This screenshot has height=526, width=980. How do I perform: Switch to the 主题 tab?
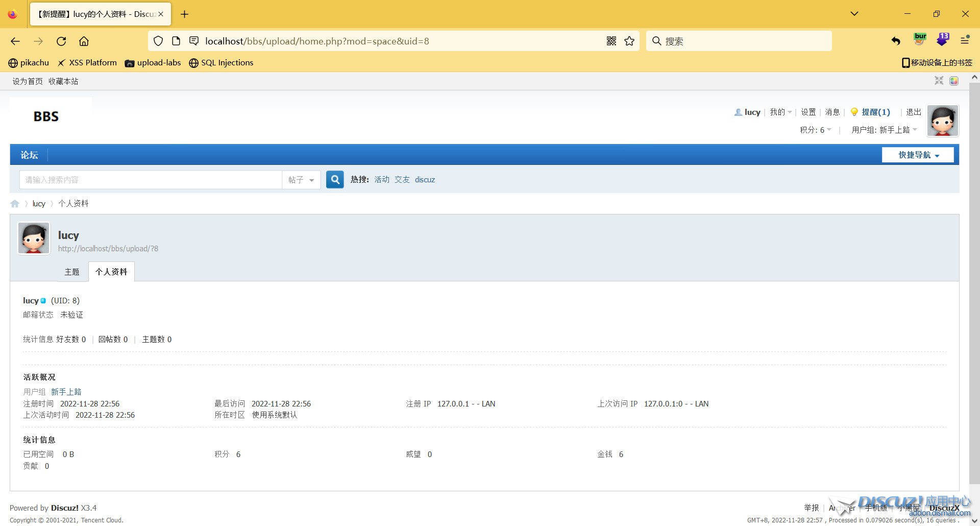[x=72, y=272]
